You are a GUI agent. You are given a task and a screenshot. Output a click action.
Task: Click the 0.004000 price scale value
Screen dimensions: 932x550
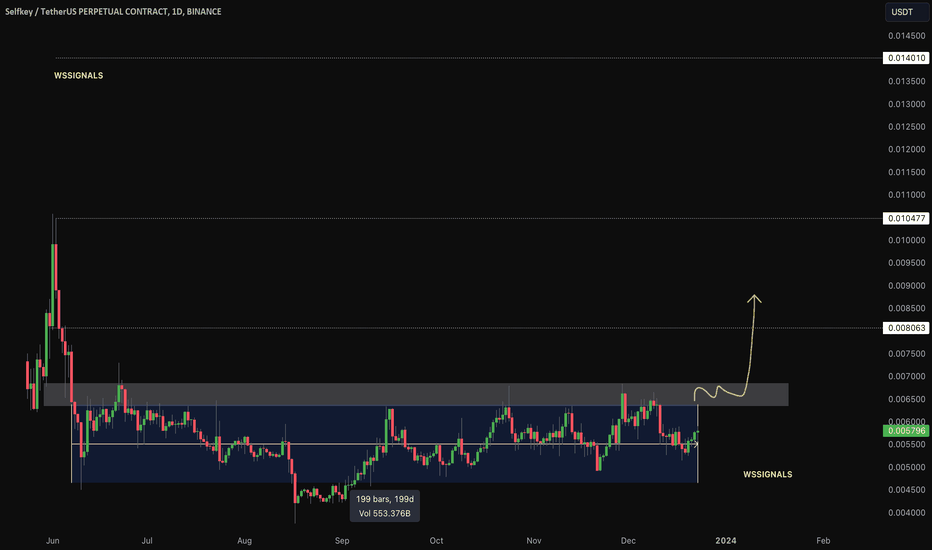coord(906,513)
